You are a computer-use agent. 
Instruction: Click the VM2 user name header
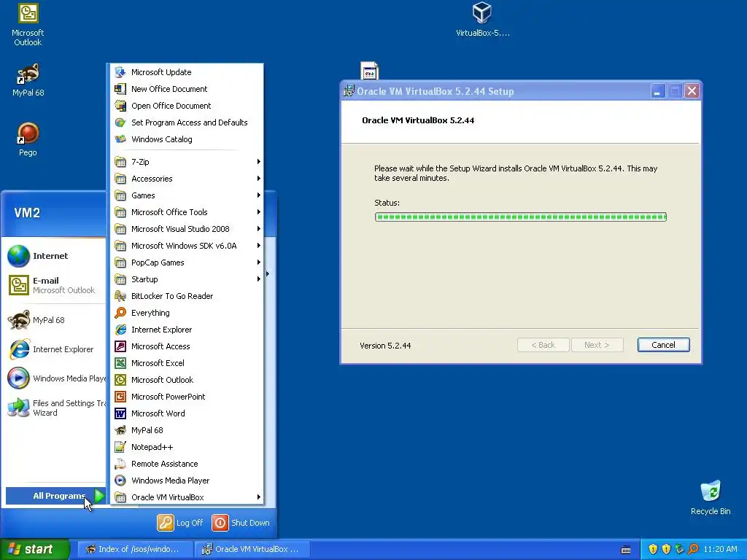click(27, 213)
